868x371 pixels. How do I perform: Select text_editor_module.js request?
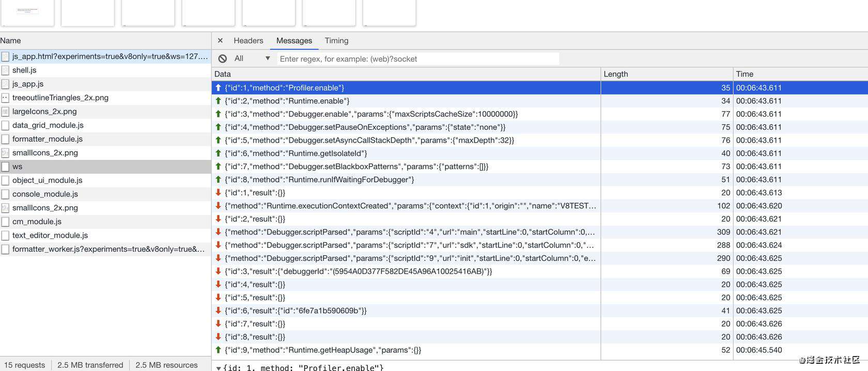(105, 235)
